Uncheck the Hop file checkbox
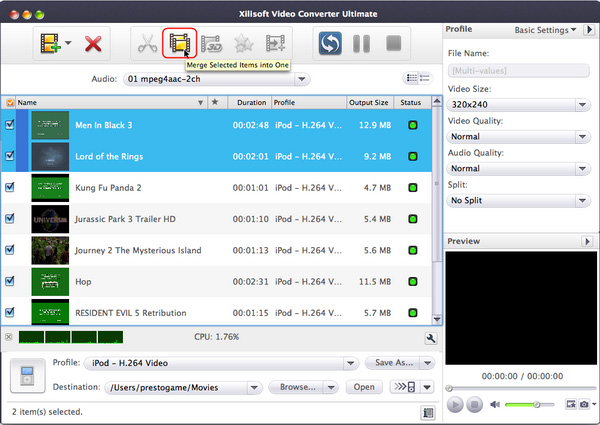 [x=10, y=281]
